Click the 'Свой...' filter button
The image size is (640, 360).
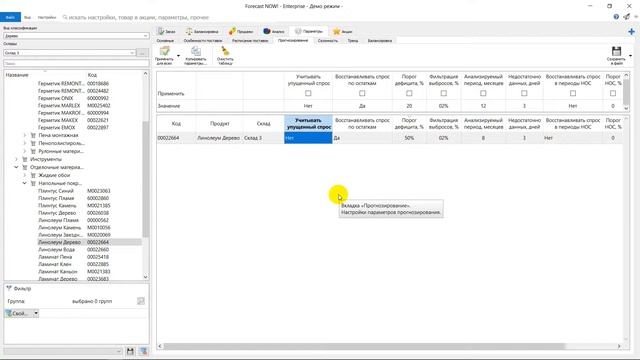18,313
